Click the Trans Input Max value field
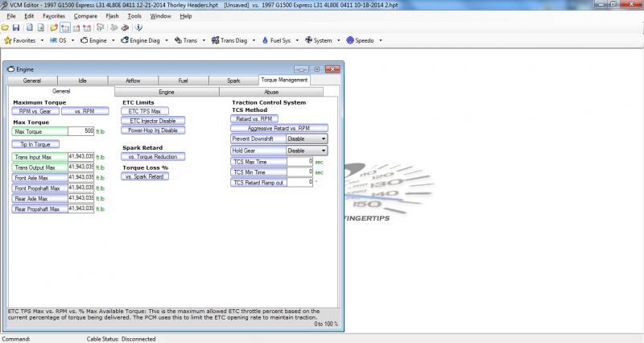Image resolution: width=644 pixels, height=343 pixels. (x=81, y=157)
